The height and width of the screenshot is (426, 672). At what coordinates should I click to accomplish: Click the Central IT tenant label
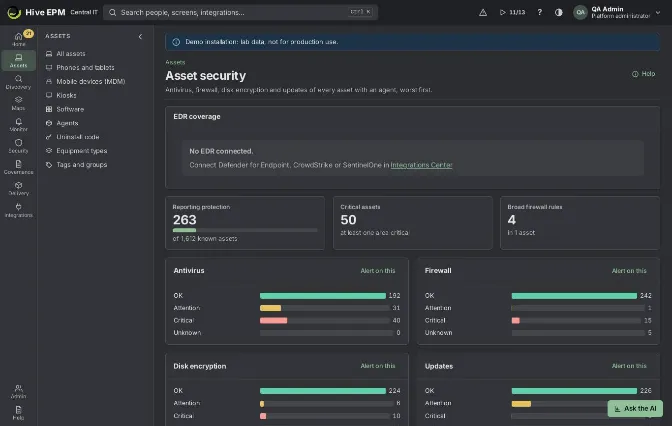[x=84, y=12]
